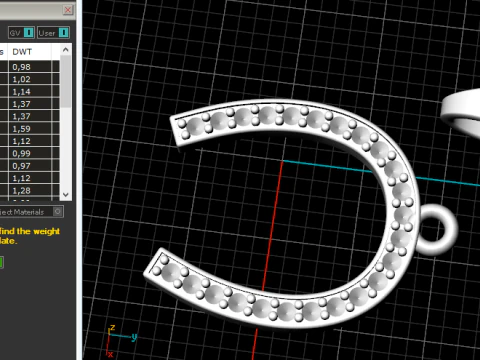Click the scroll down arrow of the table
The height and width of the screenshot is (360, 480).
click(x=66, y=195)
